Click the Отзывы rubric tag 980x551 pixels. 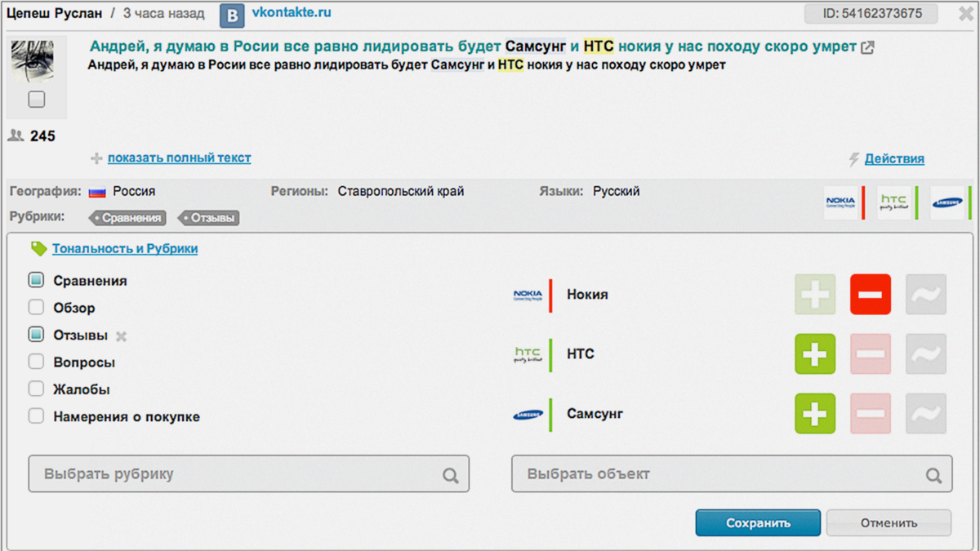[210, 218]
